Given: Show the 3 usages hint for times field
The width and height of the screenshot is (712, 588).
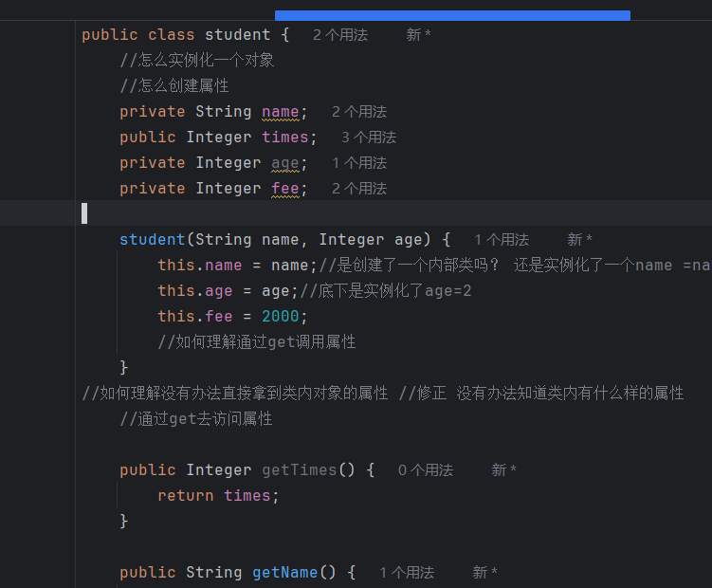Looking at the screenshot, I should pyautogui.click(x=369, y=138).
